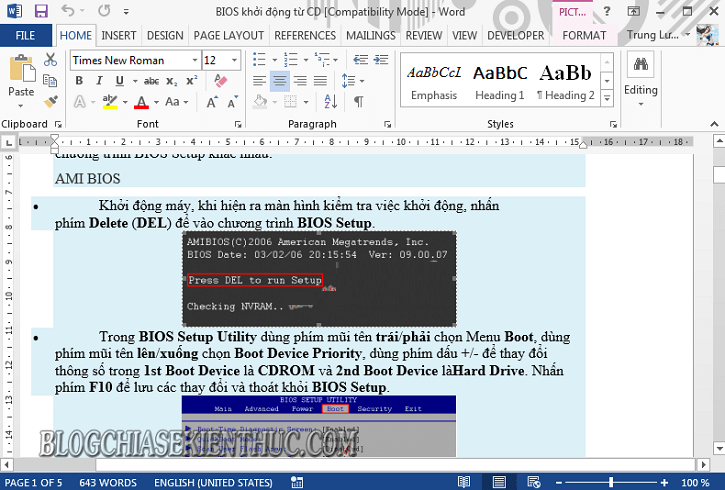725x490 pixels.
Task: Click the Cut scissors icon
Action: pyautogui.click(x=50, y=59)
